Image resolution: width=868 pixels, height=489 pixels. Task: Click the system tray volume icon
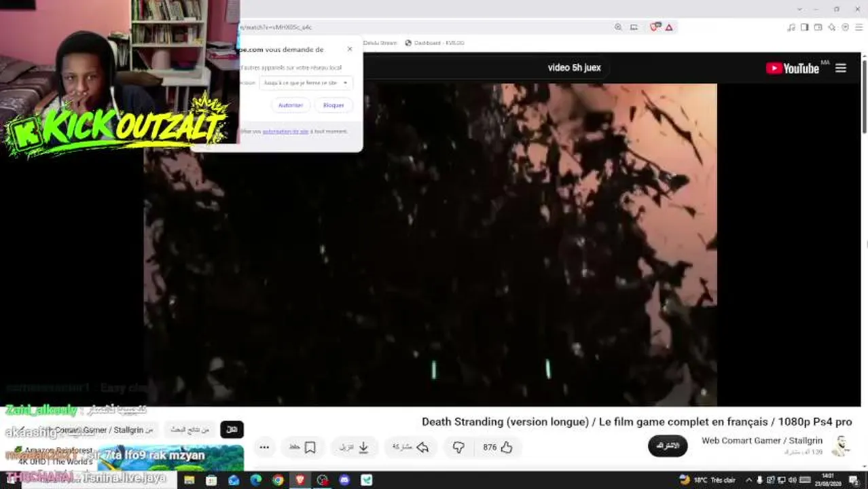pos(793,480)
